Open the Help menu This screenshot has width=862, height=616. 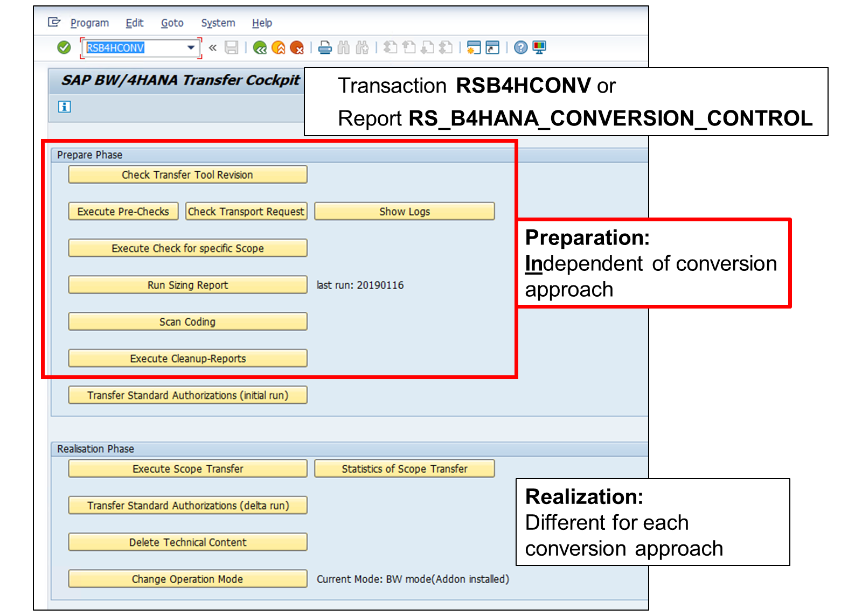(x=262, y=23)
